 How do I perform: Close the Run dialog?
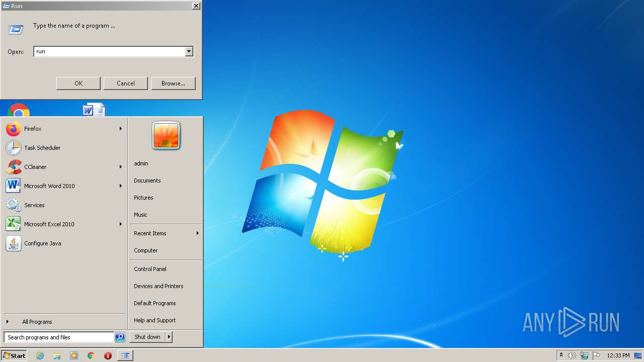point(196,6)
